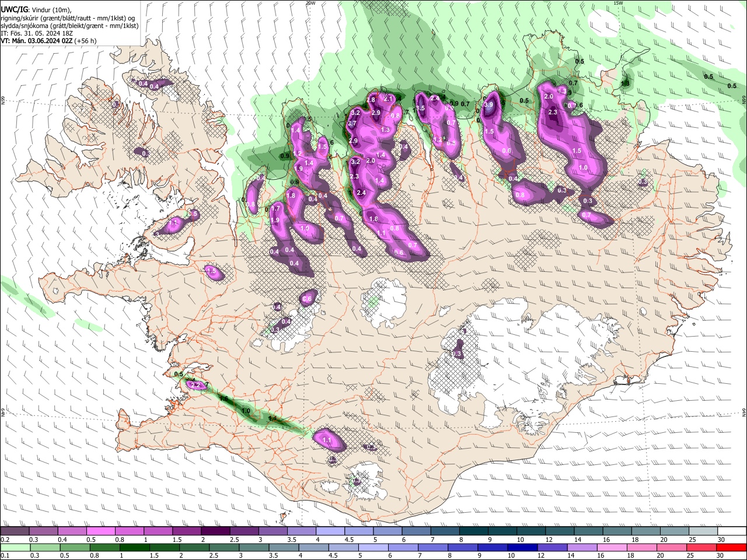Click the '2.8' snowfall value on map
747x560 pixels.
point(371,100)
